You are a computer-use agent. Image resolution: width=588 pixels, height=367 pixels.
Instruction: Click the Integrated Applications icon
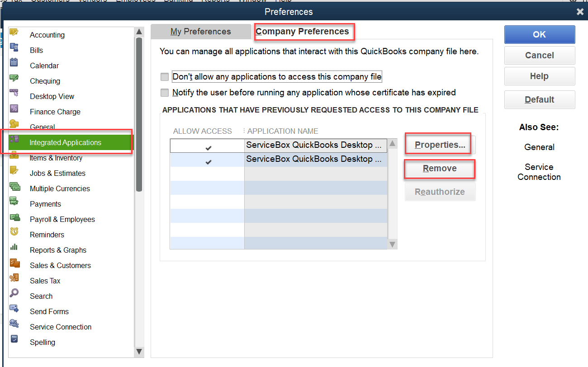[x=14, y=139]
